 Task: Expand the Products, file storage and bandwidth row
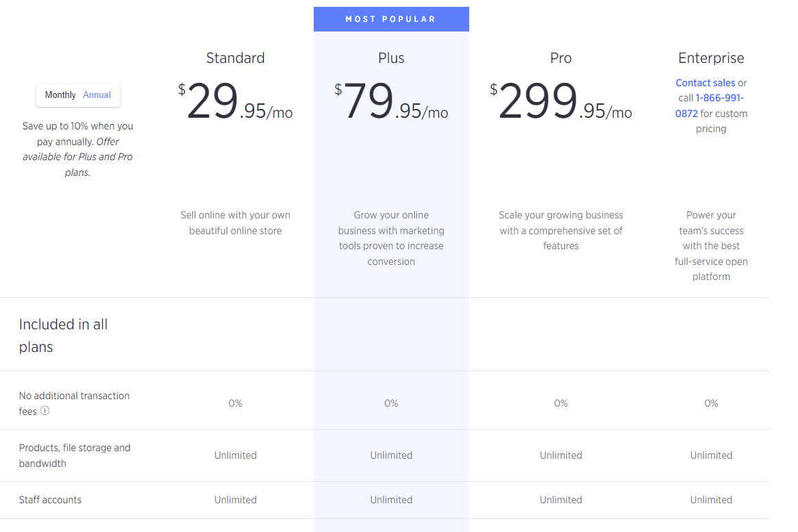pos(75,455)
